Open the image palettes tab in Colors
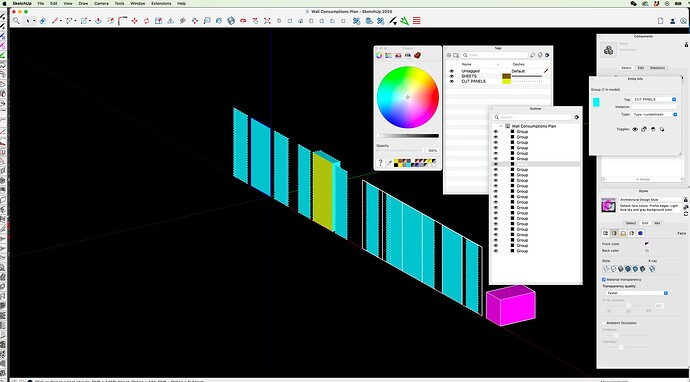The height and width of the screenshot is (382, 690). 398,55
